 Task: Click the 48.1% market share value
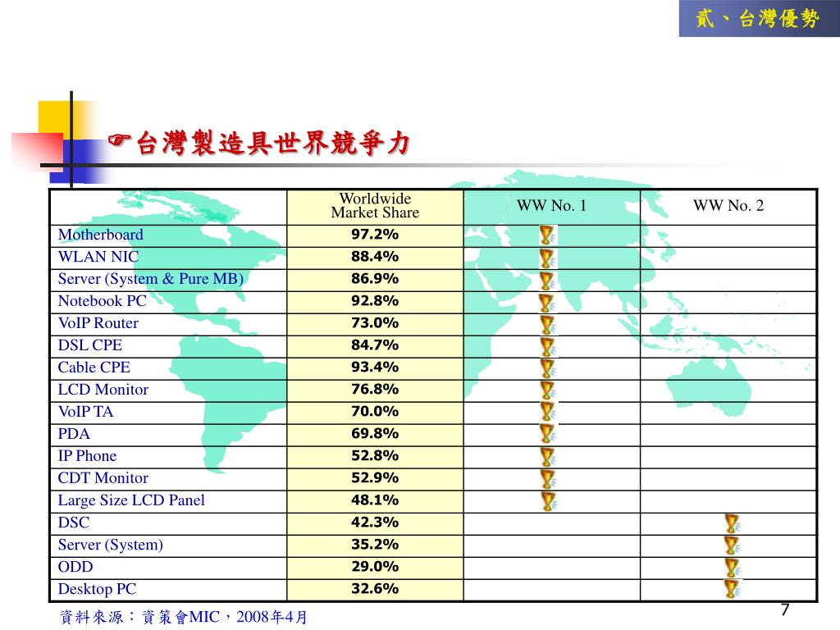[375, 500]
